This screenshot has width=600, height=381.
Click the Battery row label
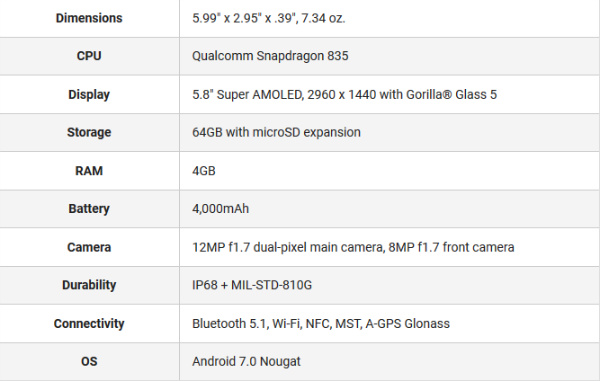(89, 209)
